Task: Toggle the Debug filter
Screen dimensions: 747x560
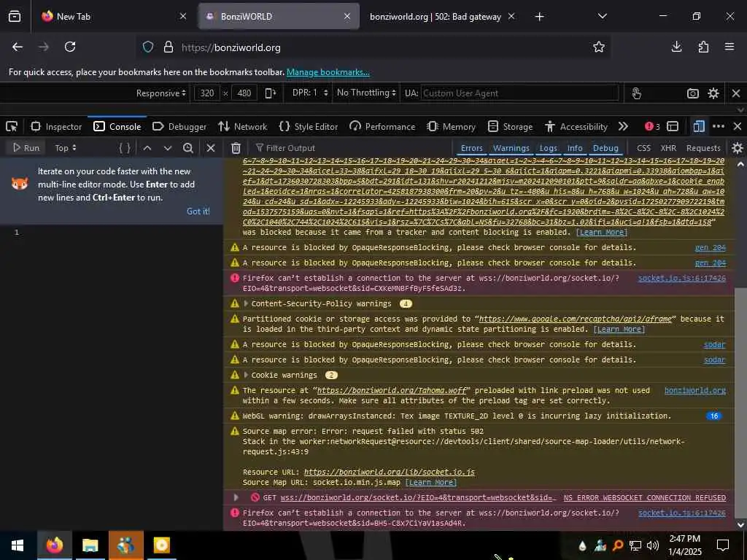Action: click(x=605, y=148)
